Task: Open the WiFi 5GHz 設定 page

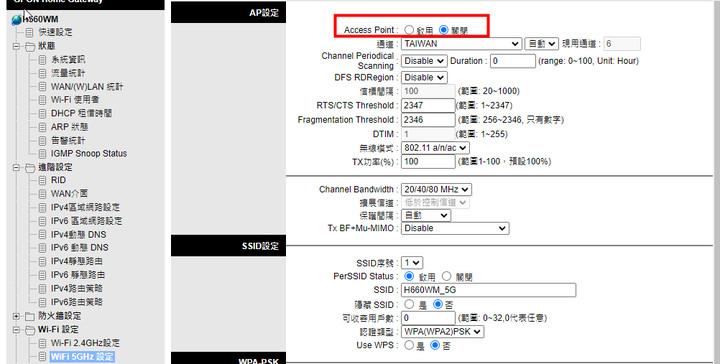Action: tap(82, 357)
